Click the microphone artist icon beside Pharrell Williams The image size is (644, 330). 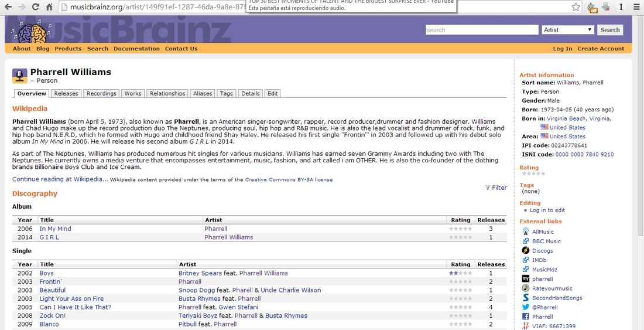20,76
